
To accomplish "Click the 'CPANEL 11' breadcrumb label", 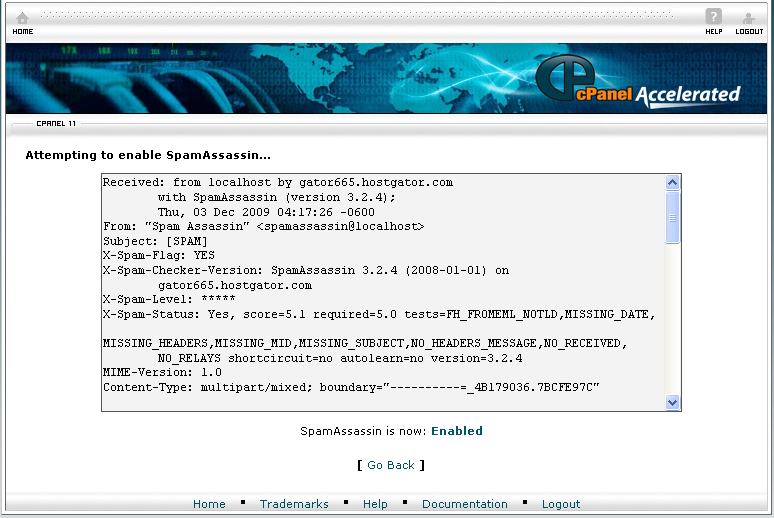I will point(56,123).
